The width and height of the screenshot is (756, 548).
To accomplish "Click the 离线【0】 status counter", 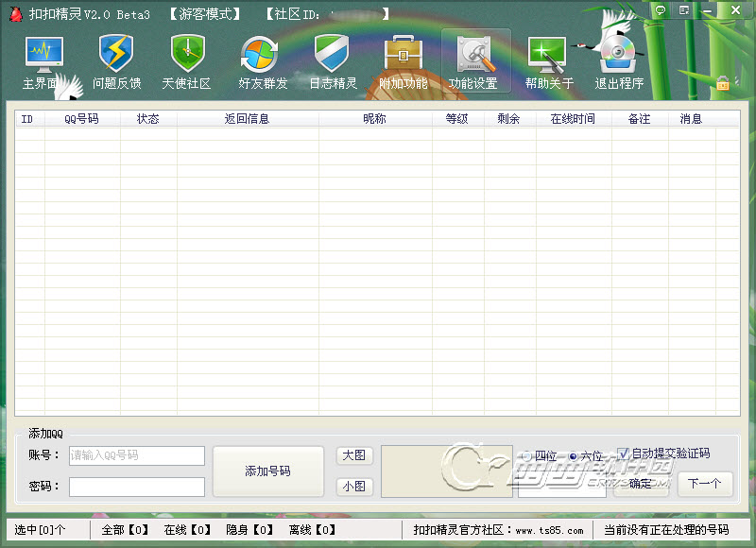I will tap(312, 530).
